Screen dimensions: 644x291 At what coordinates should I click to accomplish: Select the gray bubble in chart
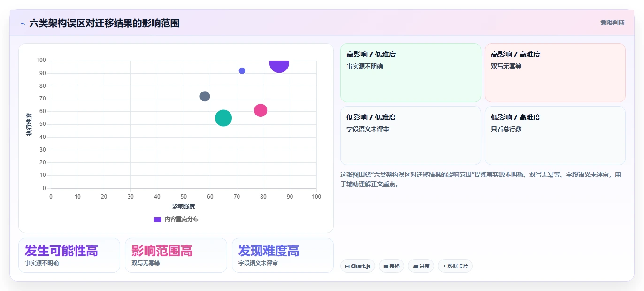[x=205, y=96]
